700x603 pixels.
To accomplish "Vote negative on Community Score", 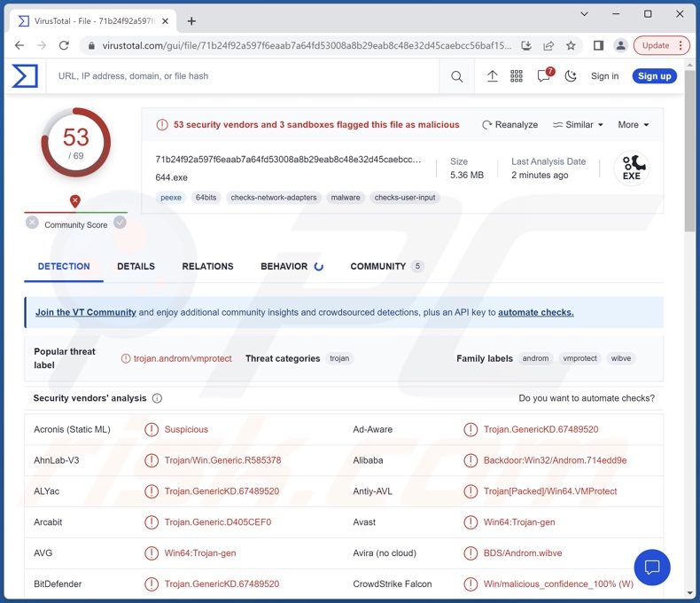I will [x=33, y=223].
